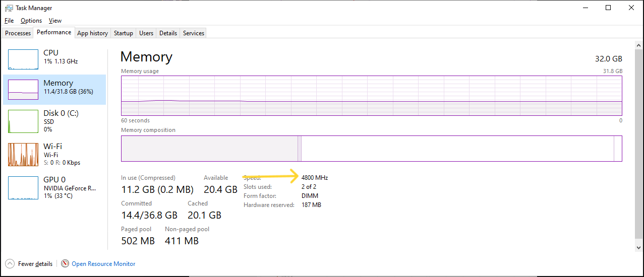The width and height of the screenshot is (644, 277).
Task: Select the Memory graph thumbnail in sidebar
Action: pos(23,90)
